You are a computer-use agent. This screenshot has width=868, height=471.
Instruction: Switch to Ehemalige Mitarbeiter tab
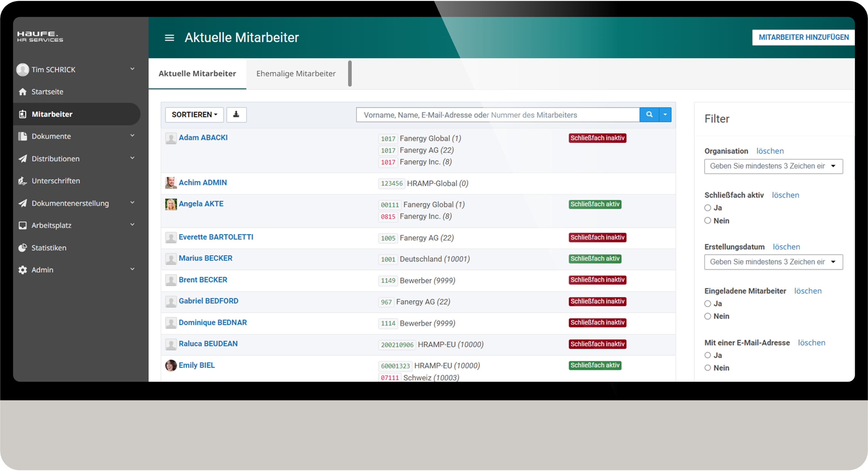[x=296, y=74]
